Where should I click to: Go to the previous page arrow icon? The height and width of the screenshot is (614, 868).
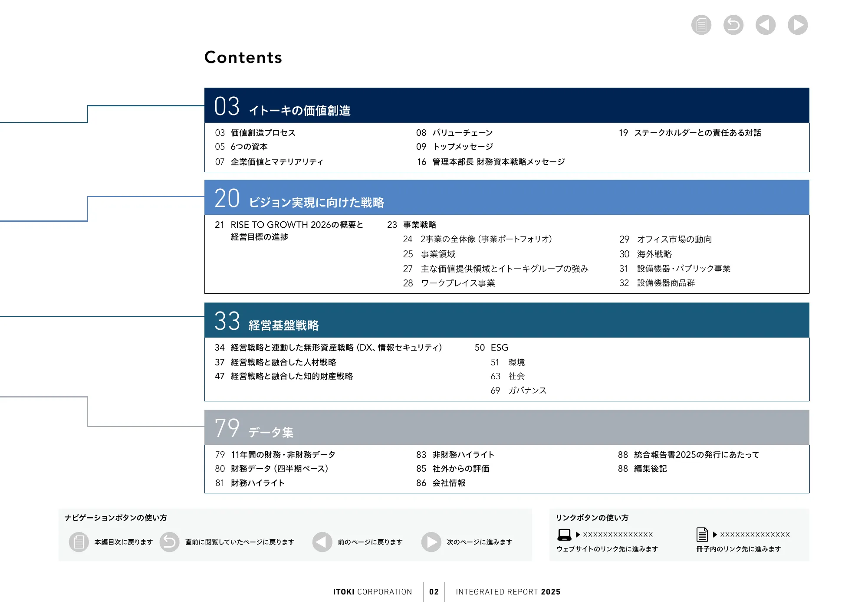[x=765, y=25]
